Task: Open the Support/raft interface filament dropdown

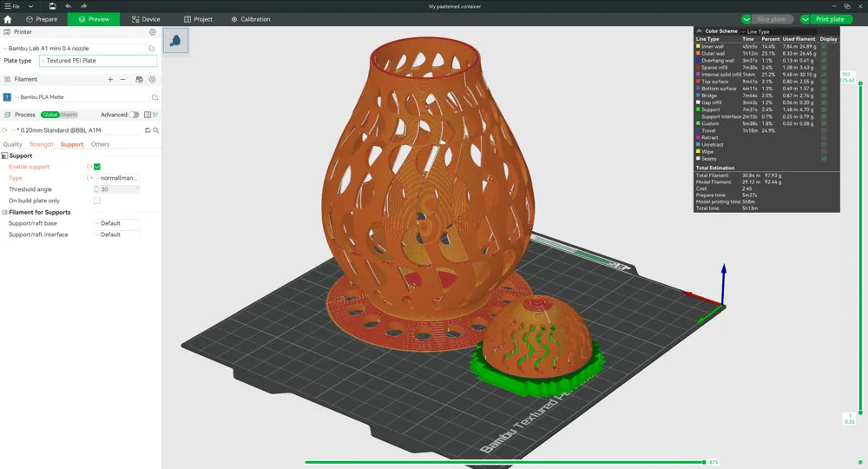Action: pos(117,234)
